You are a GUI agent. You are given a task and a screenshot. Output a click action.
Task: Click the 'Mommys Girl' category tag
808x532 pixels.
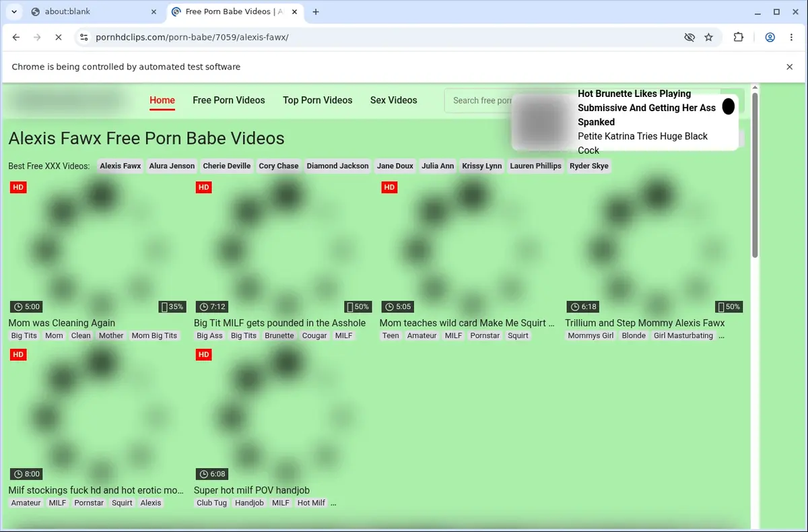pos(591,335)
